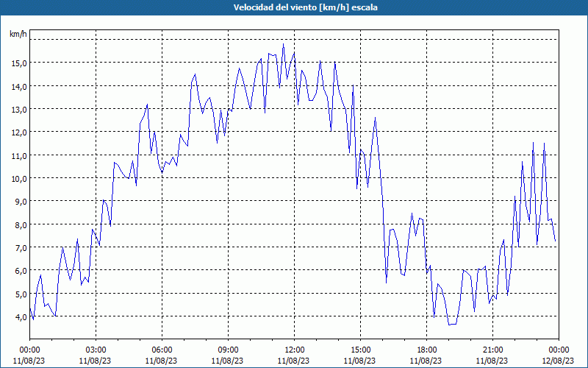The width and height of the screenshot is (588, 368).
Task: Select the 06:00 time label
Action: click(x=162, y=350)
